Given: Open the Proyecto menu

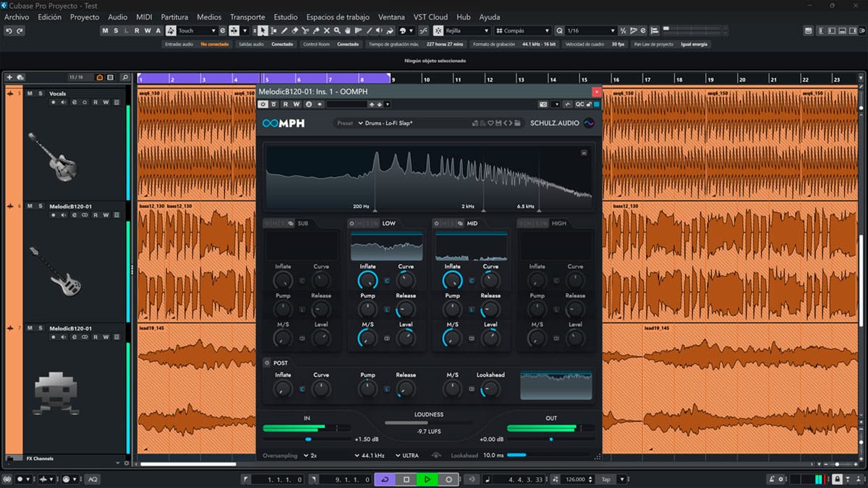Looking at the screenshot, I should pyautogui.click(x=85, y=17).
